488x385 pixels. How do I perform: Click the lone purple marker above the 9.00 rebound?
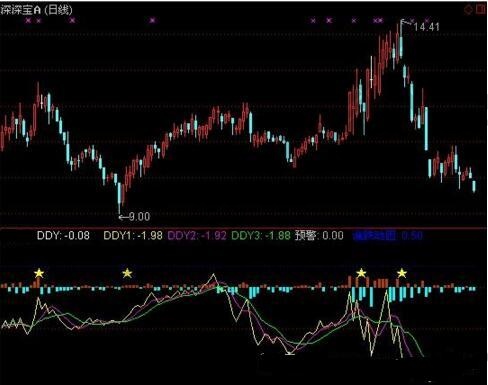click(x=152, y=21)
